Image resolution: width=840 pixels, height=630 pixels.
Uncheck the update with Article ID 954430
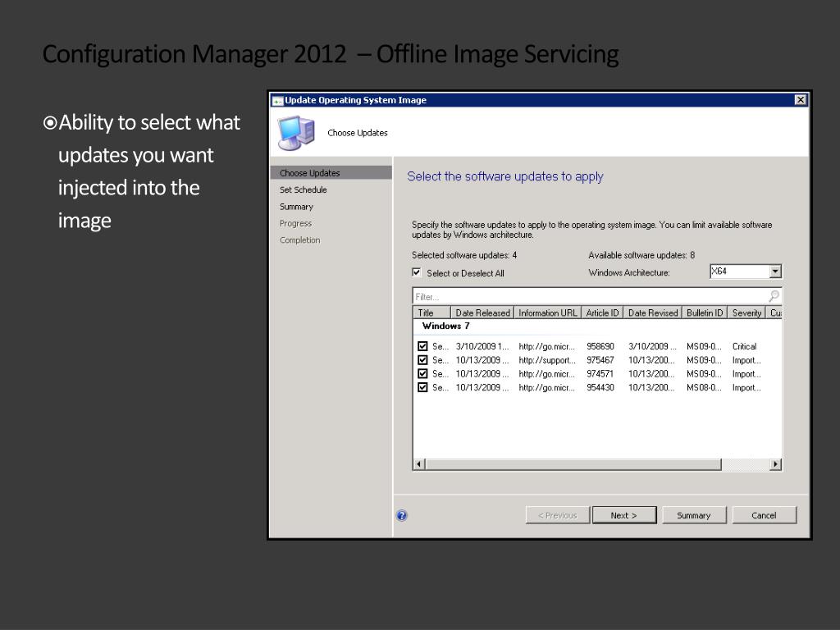tap(422, 387)
